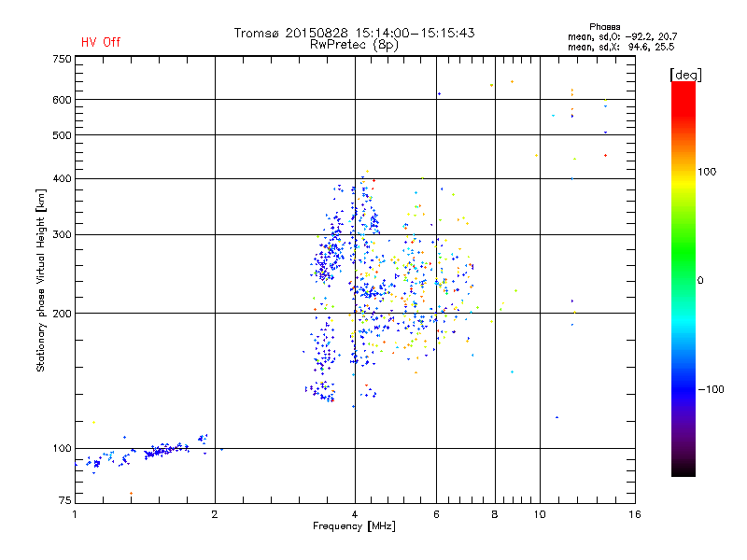Click the y-axis tick label '500'
747x560 pixels.
point(62,135)
